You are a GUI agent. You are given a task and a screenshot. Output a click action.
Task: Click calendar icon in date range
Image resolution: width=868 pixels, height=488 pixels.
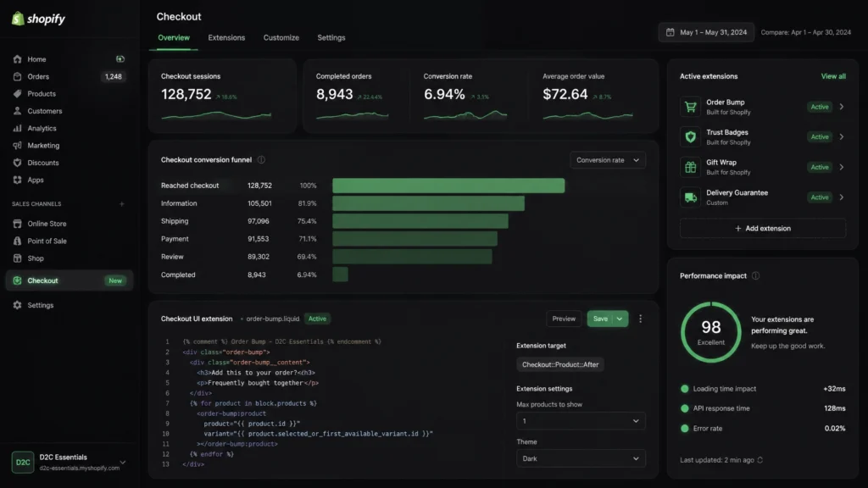(x=670, y=32)
